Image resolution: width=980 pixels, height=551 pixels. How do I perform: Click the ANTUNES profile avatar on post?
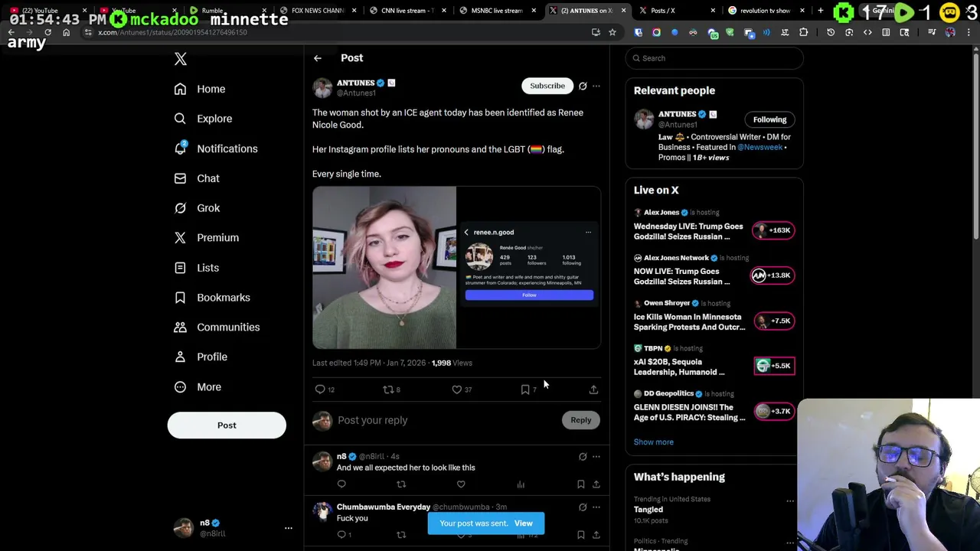pos(322,87)
